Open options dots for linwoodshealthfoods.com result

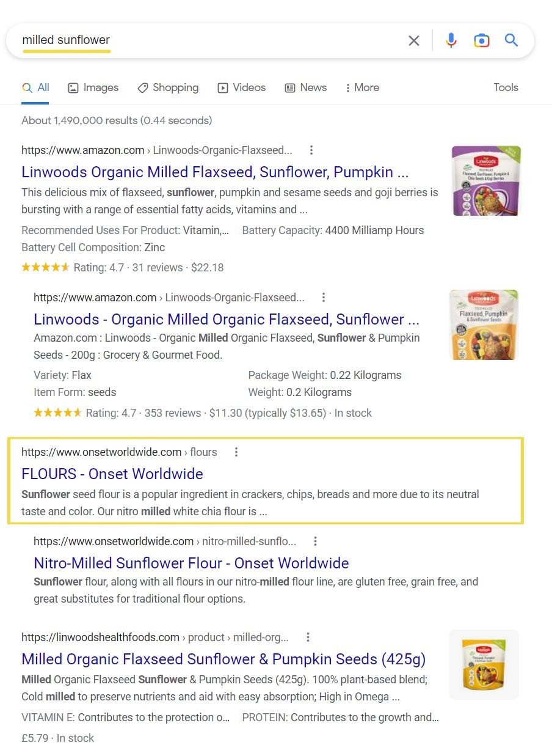click(308, 637)
